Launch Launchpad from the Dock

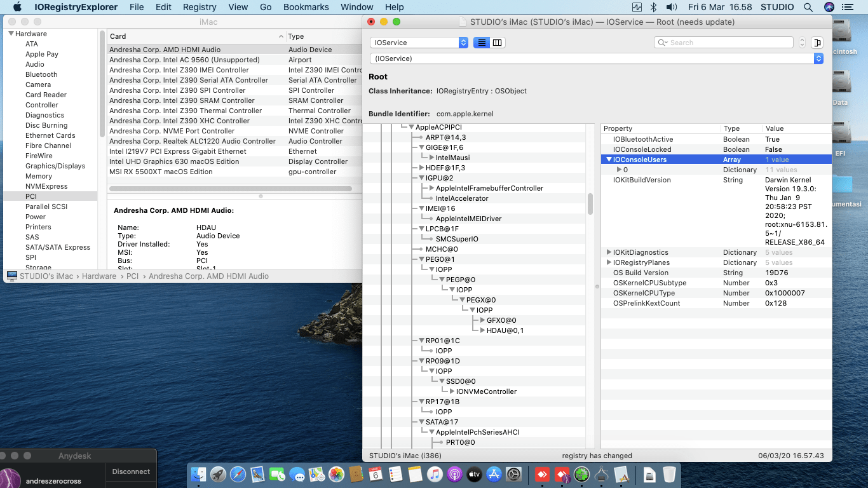click(x=219, y=474)
